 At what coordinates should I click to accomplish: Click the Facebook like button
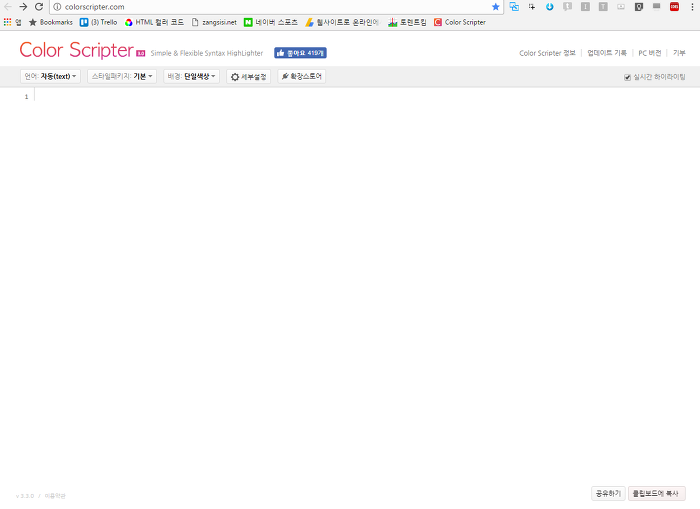click(300, 53)
